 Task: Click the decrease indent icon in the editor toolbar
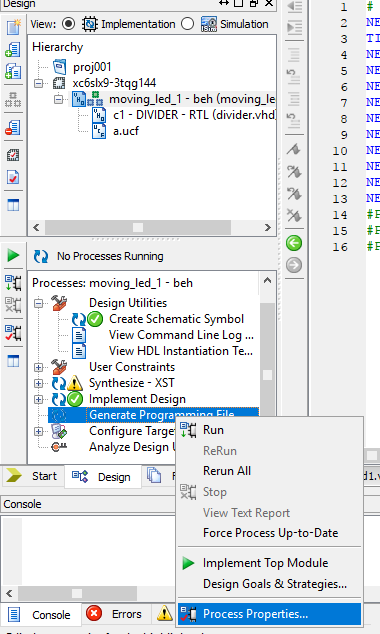point(294,6)
